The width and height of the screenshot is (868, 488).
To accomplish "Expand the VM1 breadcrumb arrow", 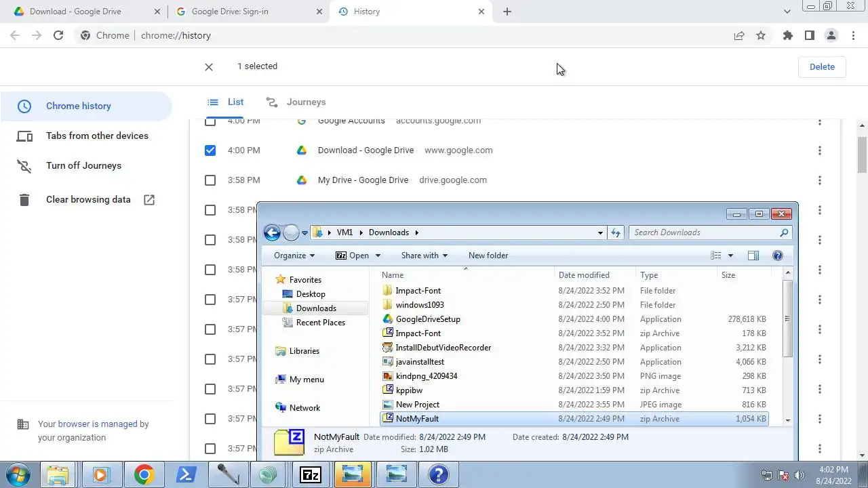I will (x=361, y=232).
